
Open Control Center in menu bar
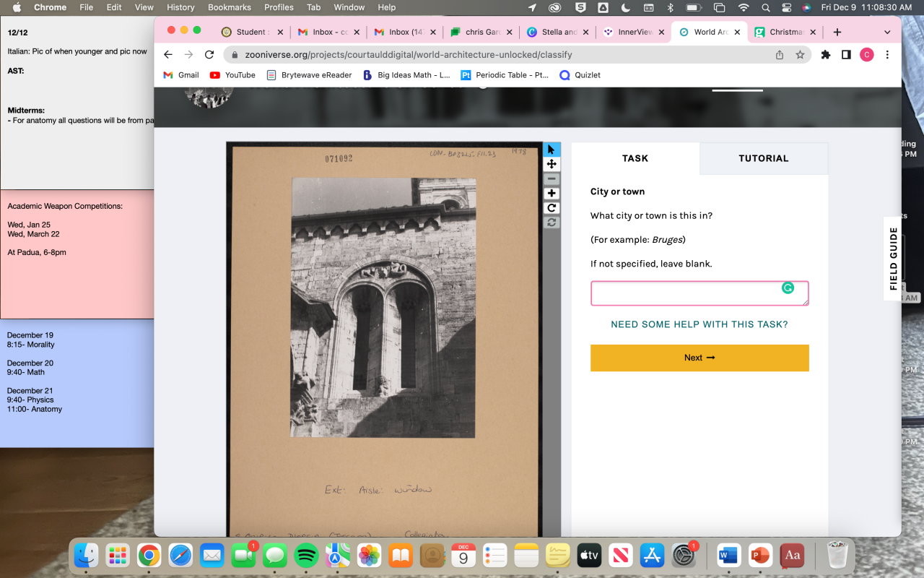click(787, 7)
